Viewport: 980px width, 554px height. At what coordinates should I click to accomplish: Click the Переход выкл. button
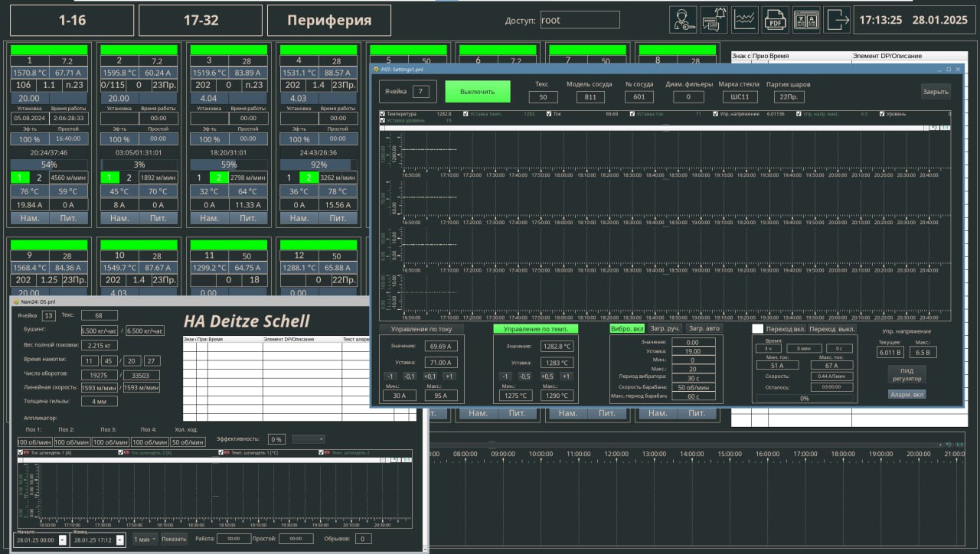[x=832, y=328]
